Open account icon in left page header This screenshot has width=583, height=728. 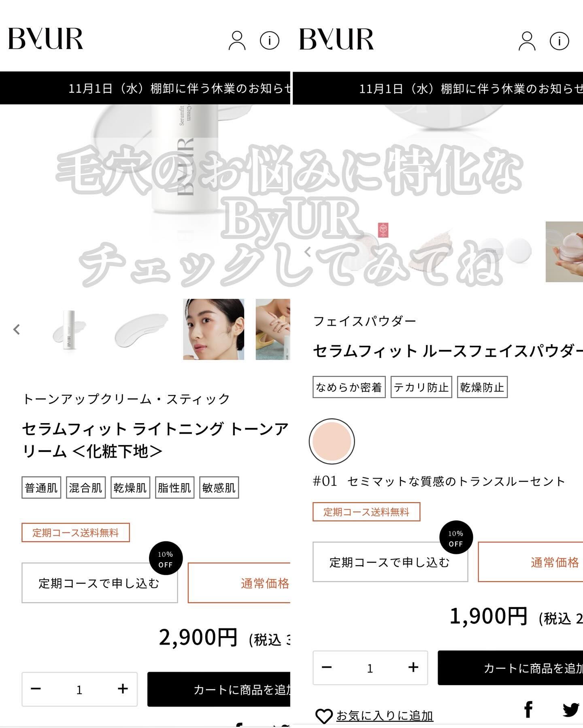(237, 40)
